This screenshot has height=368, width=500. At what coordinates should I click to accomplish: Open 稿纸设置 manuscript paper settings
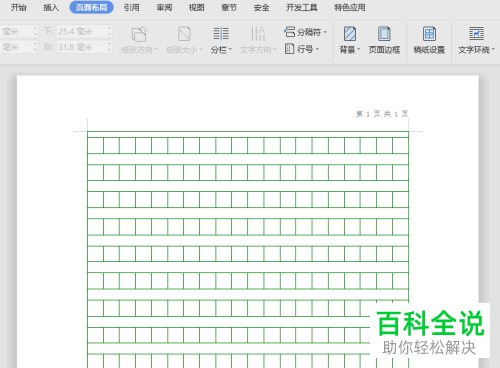(x=429, y=40)
